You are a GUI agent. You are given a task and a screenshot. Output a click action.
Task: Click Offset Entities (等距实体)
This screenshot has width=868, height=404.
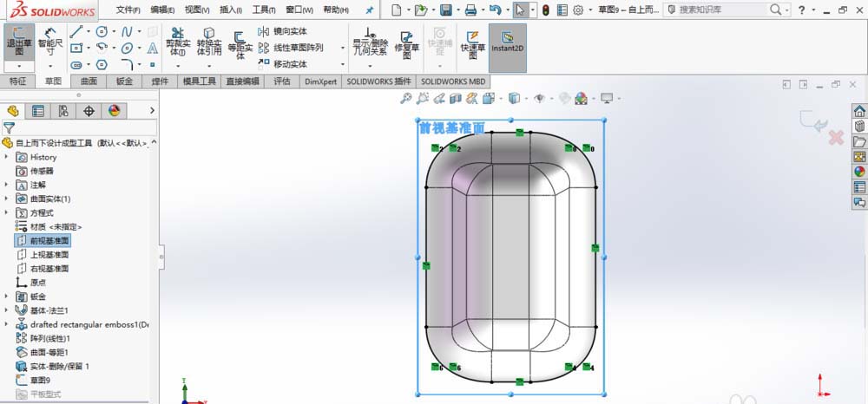[240, 45]
